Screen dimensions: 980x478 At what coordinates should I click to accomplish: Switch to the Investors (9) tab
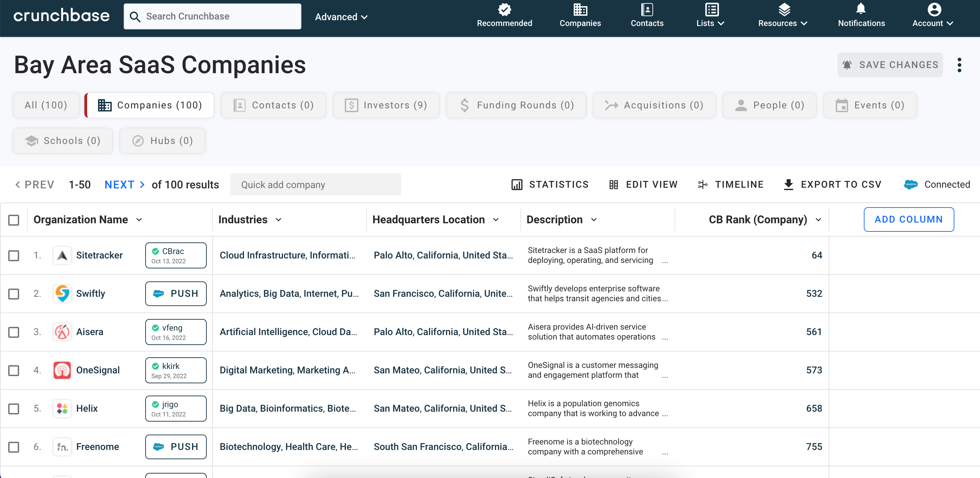(x=386, y=105)
